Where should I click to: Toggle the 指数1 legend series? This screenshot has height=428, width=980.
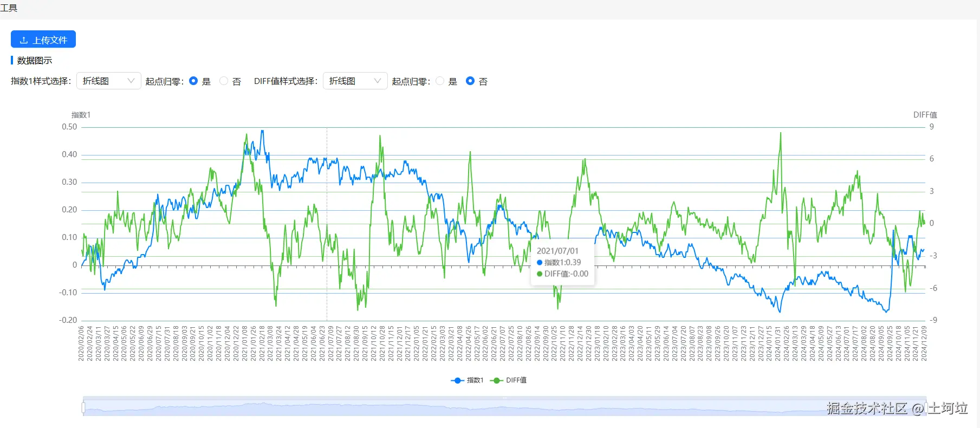(x=467, y=380)
